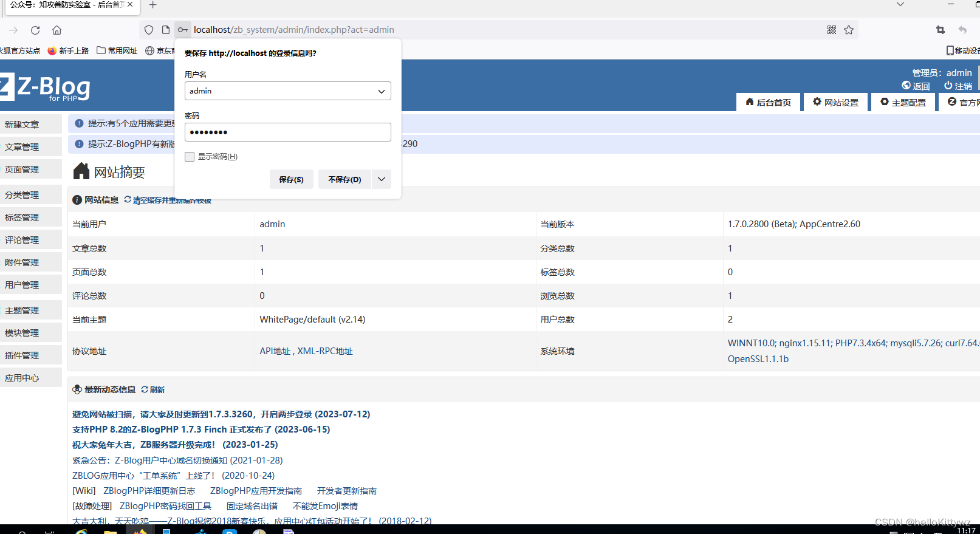Click the forward arrow navigation icon
980x534 pixels.
pyautogui.click(x=13, y=30)
